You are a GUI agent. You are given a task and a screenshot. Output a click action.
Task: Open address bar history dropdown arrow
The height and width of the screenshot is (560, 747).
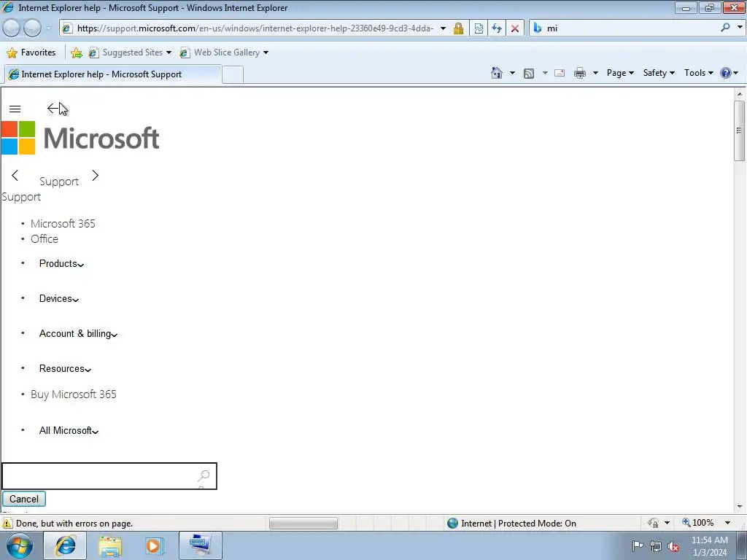443,28
